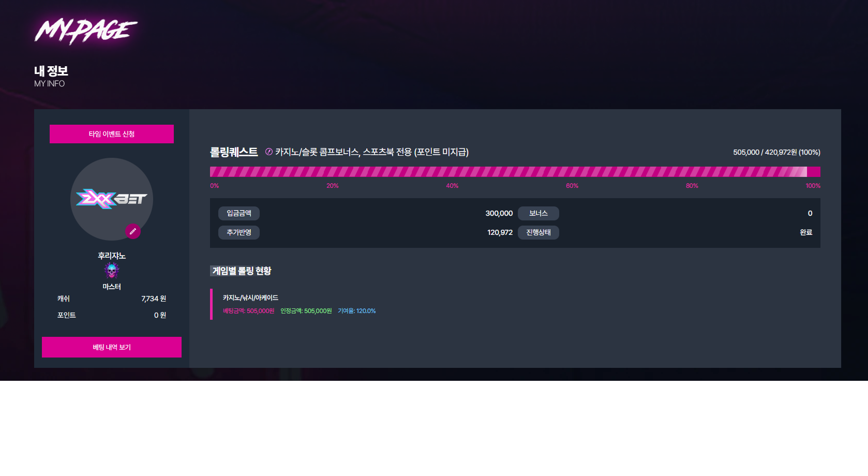868x476 pixels.
Task: Click the ZXX BET profile avatar
Action: 112,199
